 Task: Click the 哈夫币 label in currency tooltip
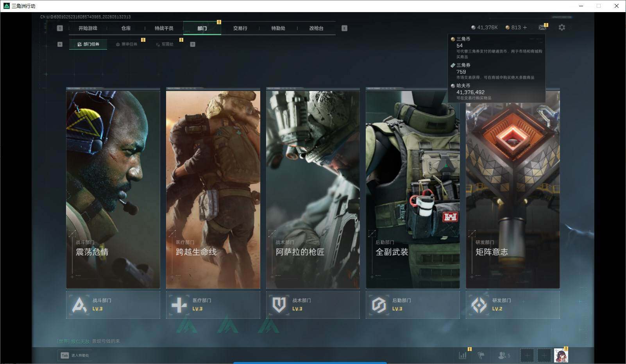(463, 86)
